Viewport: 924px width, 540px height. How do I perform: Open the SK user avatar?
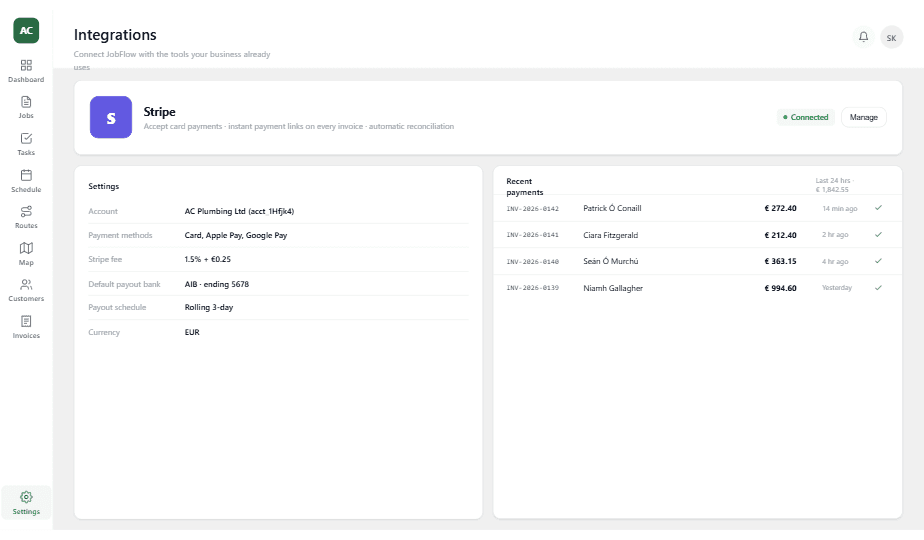pyautogui.click(x=892, y=38)
